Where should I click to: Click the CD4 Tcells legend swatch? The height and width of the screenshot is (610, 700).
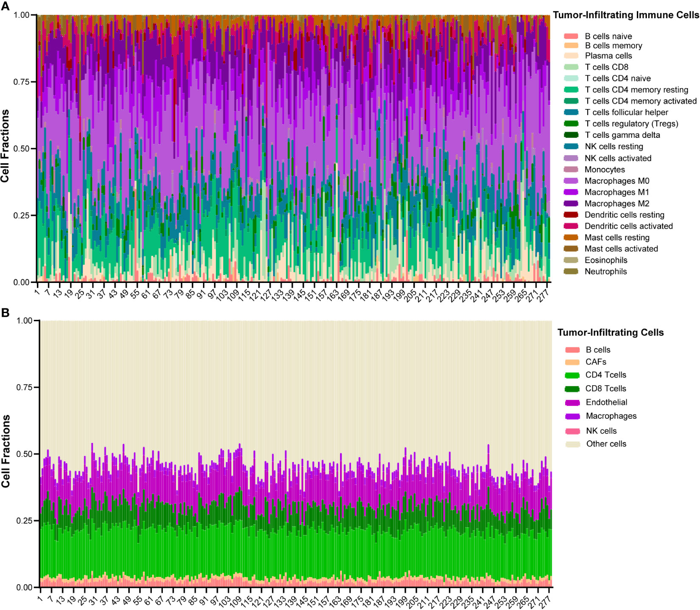tap(572, 375)
